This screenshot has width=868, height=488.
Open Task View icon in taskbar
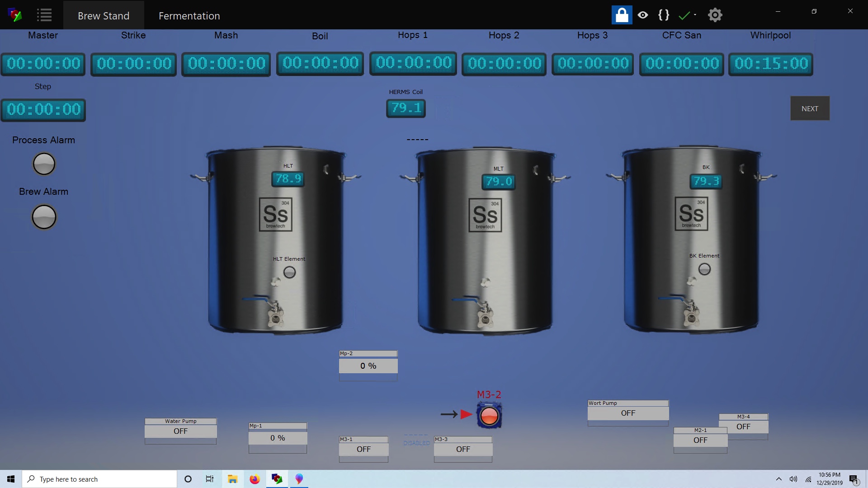(210, 479)
